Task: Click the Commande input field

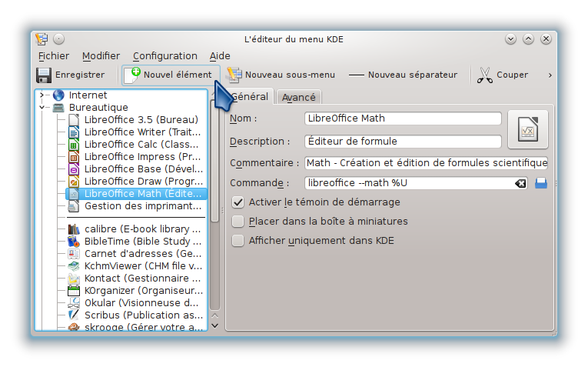Action: [416, 183]
